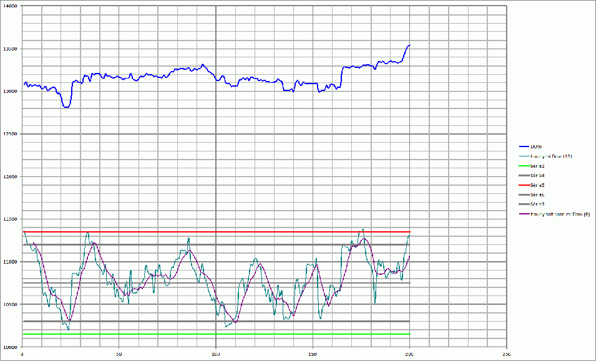Viewport: 599px width, 364px height.
Task: Select the red Série5 legend color key
Action: point(524,185)
